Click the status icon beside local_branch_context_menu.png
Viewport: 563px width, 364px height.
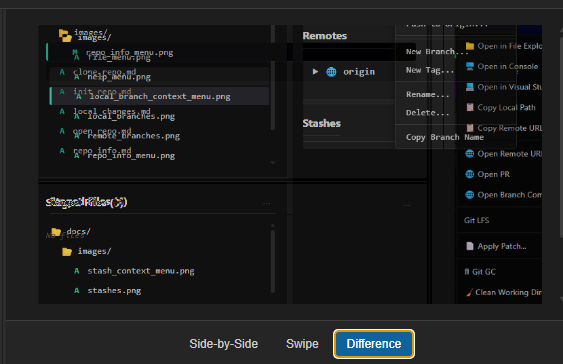[x=79, y=97]
